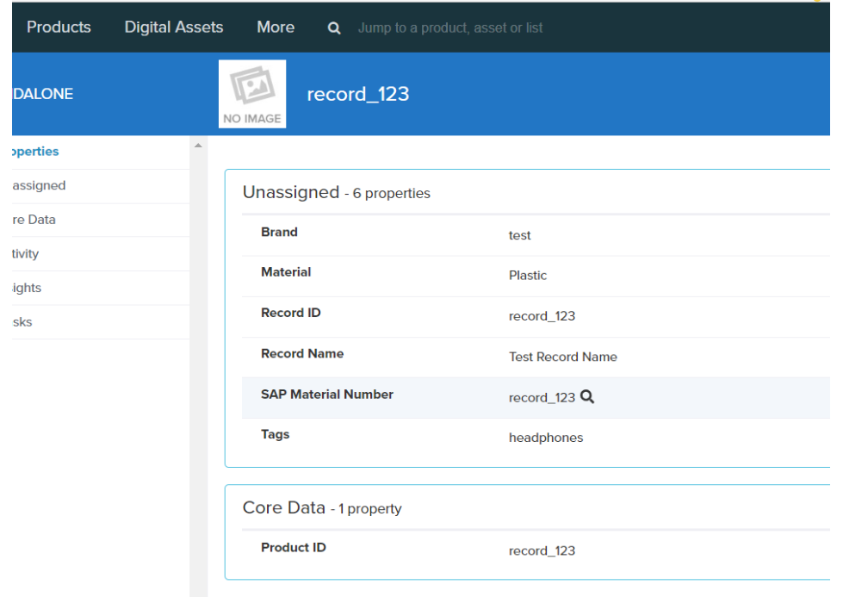The height and width of the screenshot is (597, 868).
Task: Go to Core Data in the left sidebar
Action: pos(34,220)
